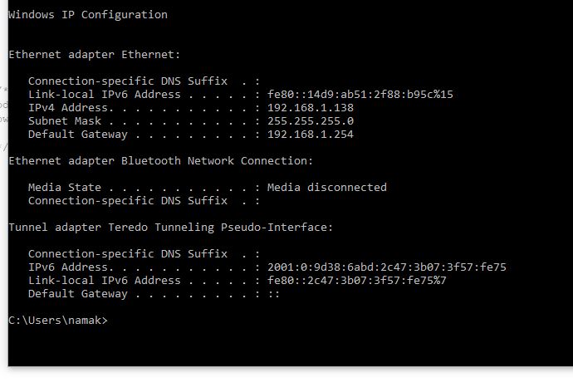Click the link-local address ending b95c%15
This screenshot has height=392, width=573.
[x=360, y=94]
